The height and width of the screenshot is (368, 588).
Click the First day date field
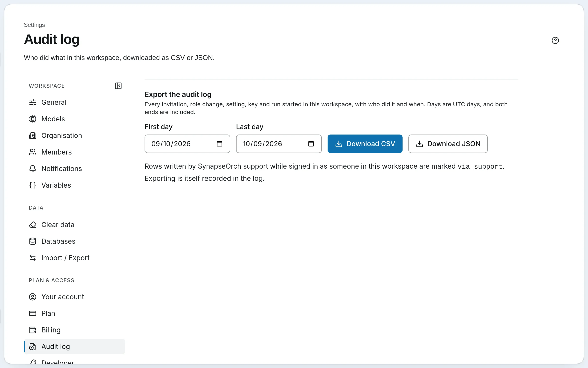(x=187, y=144)
